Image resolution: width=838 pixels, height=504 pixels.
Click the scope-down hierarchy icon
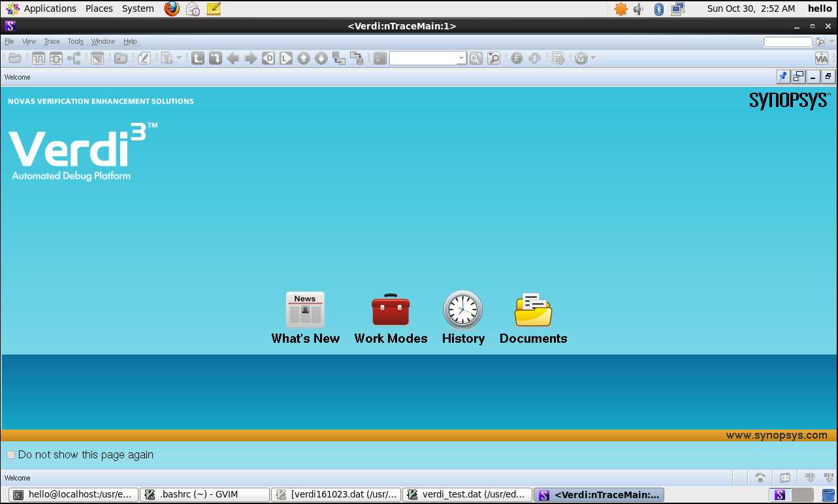(357, 58)
